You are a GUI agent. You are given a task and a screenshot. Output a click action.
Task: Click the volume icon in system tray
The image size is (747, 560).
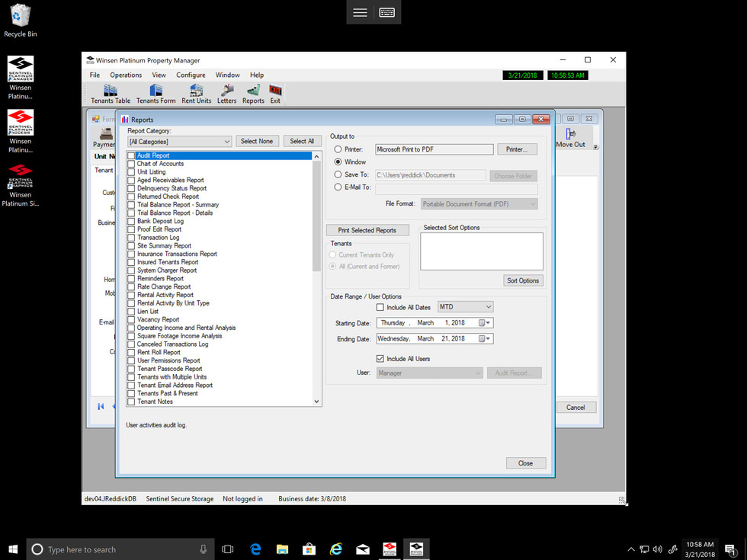[x=658, y=549]
